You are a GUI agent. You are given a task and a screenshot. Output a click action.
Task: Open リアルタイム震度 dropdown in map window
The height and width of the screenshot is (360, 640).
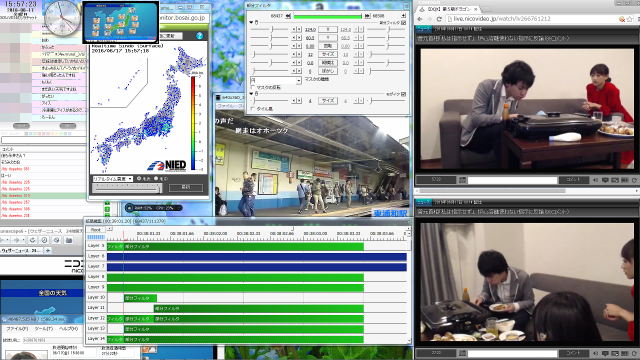113,179
